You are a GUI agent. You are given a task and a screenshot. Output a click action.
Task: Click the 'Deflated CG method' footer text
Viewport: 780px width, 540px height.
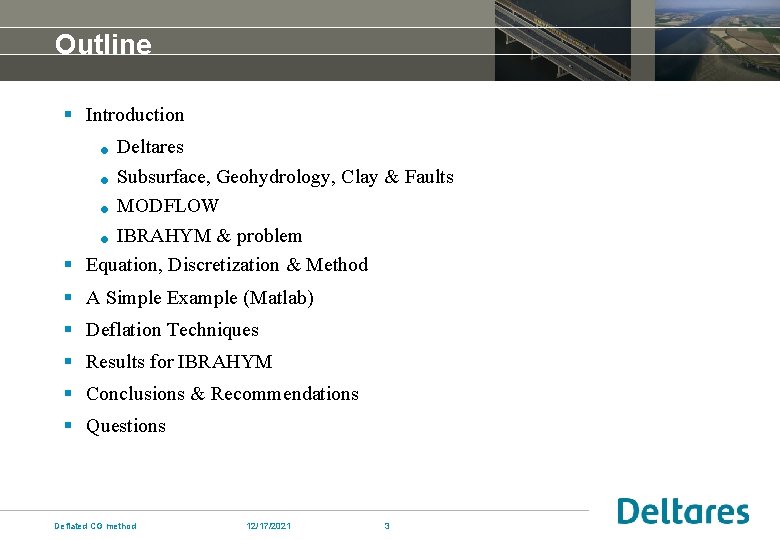95,526
